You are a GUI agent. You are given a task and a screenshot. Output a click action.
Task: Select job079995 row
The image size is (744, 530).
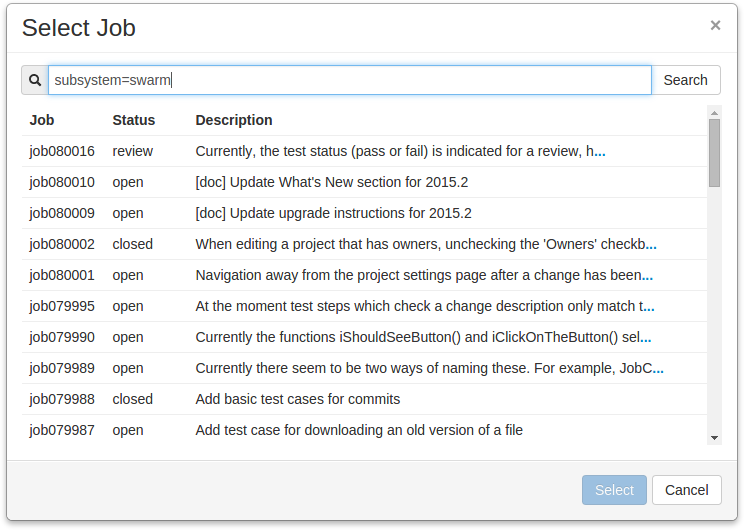point(364,306)
